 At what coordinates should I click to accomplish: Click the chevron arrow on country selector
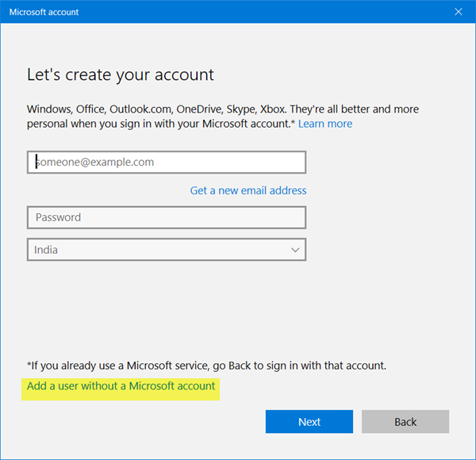[295, 250]
